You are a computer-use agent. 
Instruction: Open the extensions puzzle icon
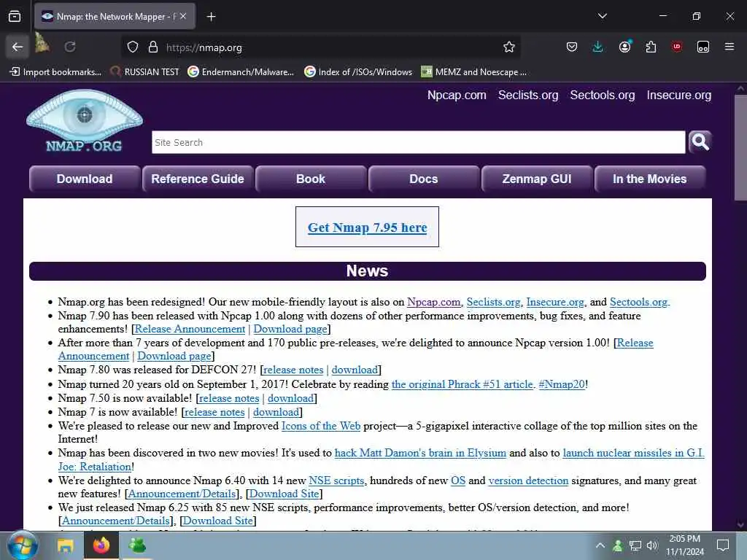(x=651, y=47)
